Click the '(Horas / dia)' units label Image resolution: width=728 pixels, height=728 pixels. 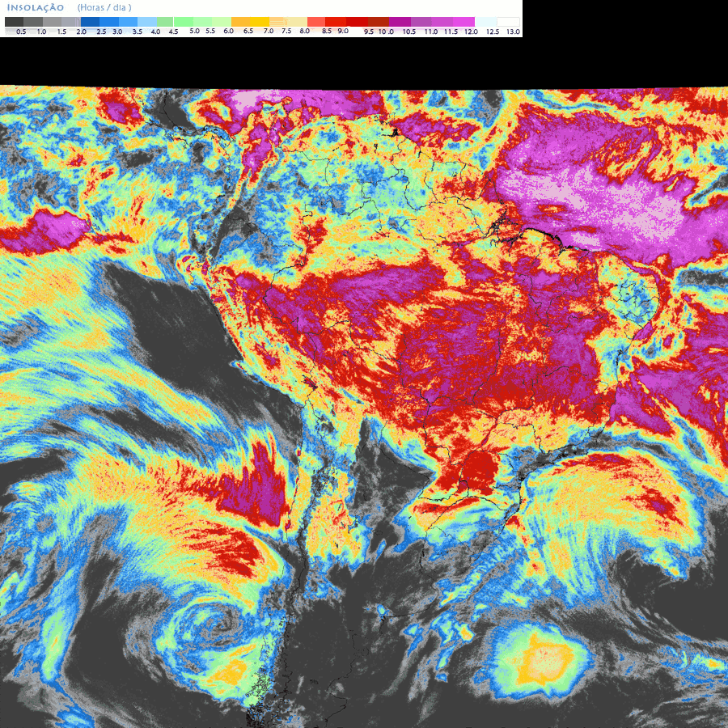point(104,7)
